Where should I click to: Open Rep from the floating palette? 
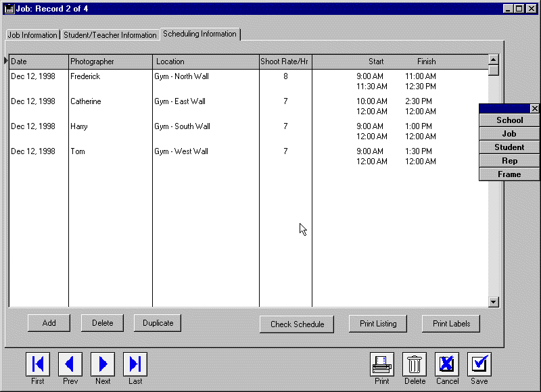coord(510,161)
